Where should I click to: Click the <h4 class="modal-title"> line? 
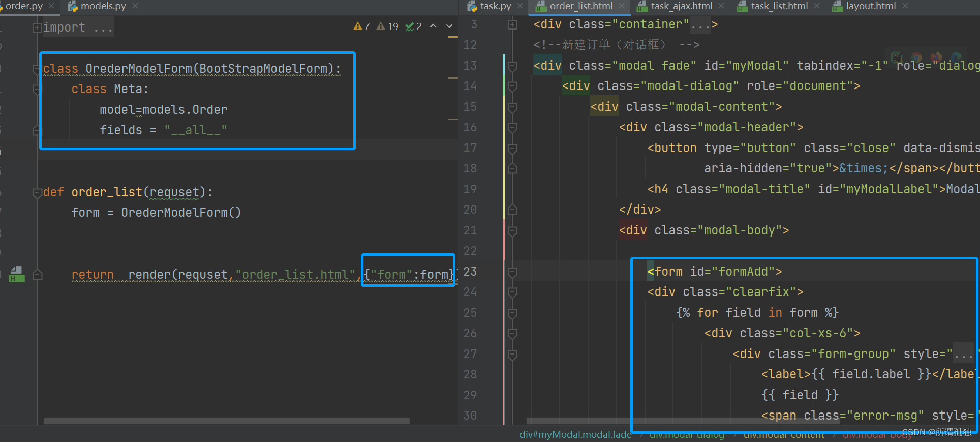[x=813, y=189]
